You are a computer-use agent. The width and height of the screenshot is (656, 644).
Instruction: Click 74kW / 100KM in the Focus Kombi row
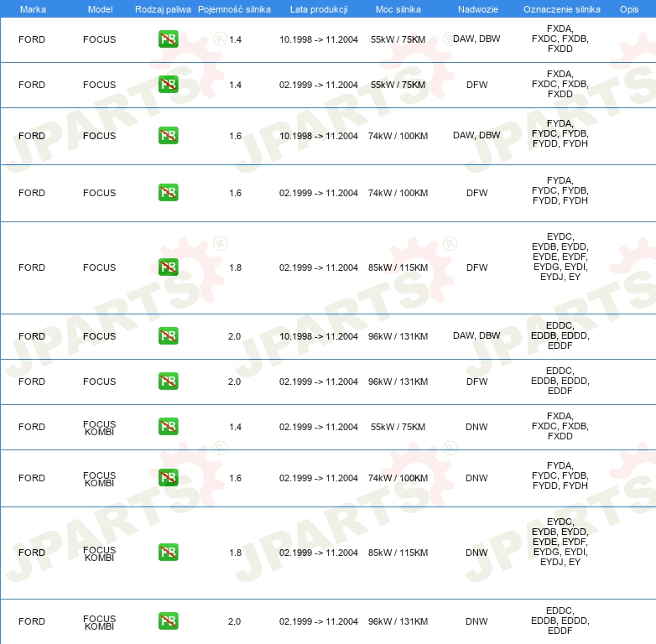pyautogui.click(x=398, y=479)
